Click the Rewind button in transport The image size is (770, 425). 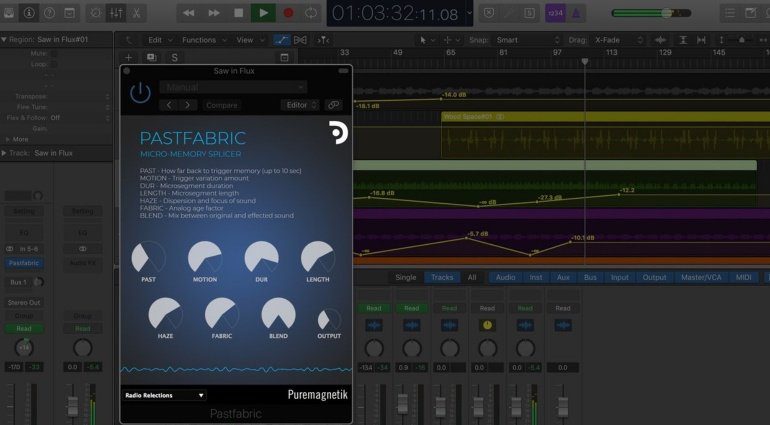pyautogui.click(x=190, y=13)
